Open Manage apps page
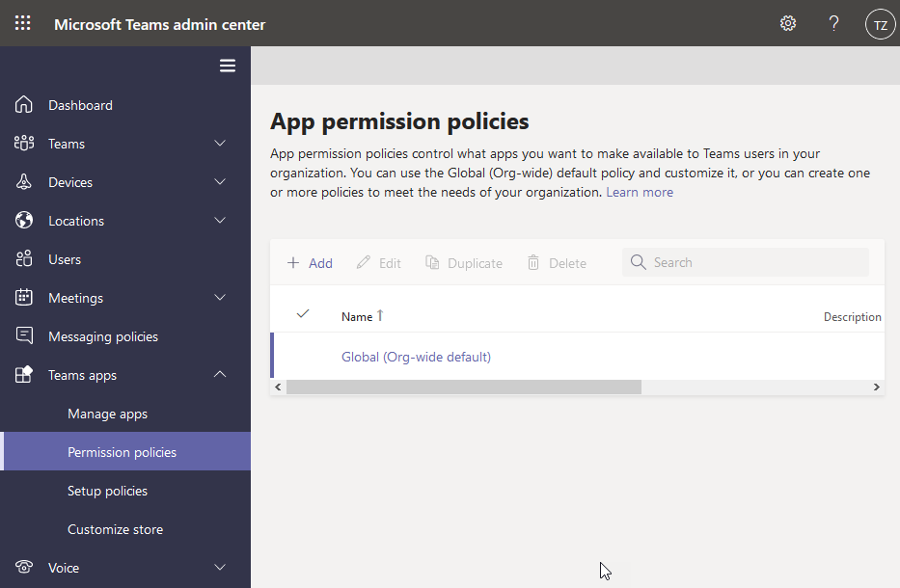Image resolution: width=900 pixels, height=588 pixels. click(x=107, y=413)
